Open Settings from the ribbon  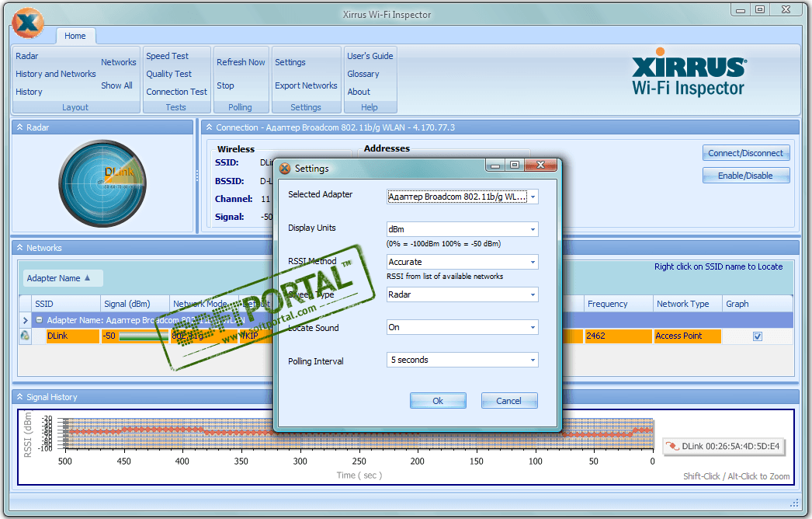point(290,62)
